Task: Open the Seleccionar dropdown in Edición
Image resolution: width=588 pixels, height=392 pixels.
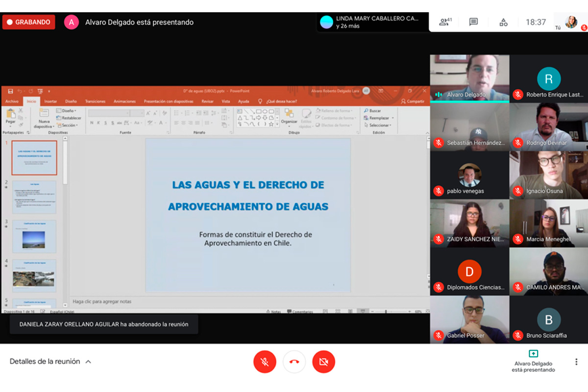Action: (379, 125)
